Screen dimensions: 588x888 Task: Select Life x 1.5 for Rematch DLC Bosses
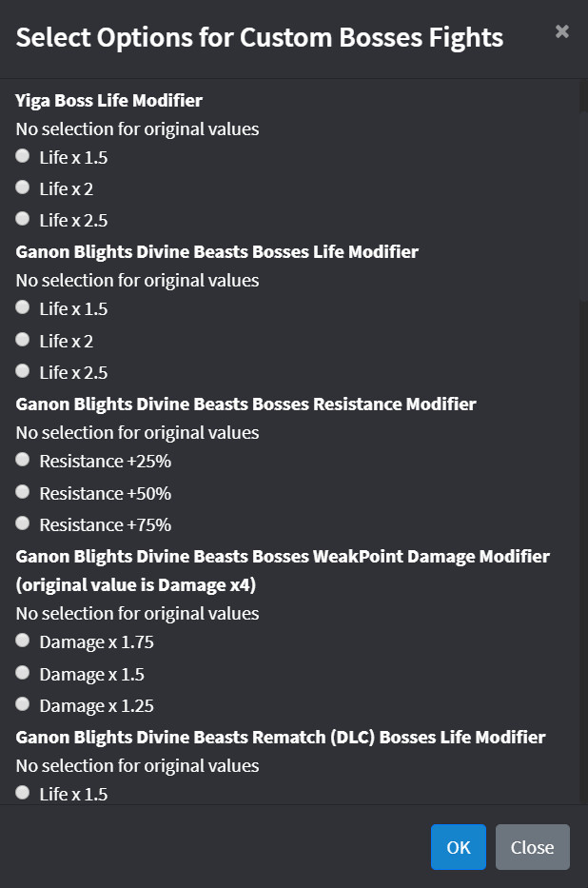coord(22,791)
